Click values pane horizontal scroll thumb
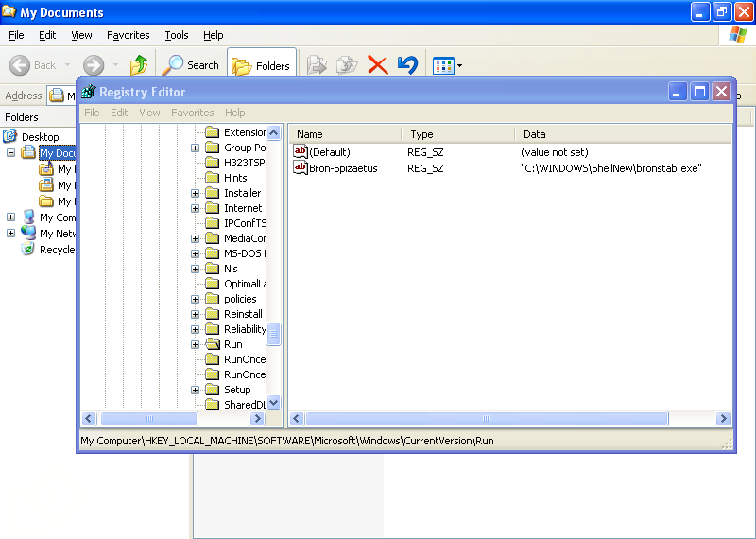The height and width of the screenshot is (539, 756). point(487,418)
